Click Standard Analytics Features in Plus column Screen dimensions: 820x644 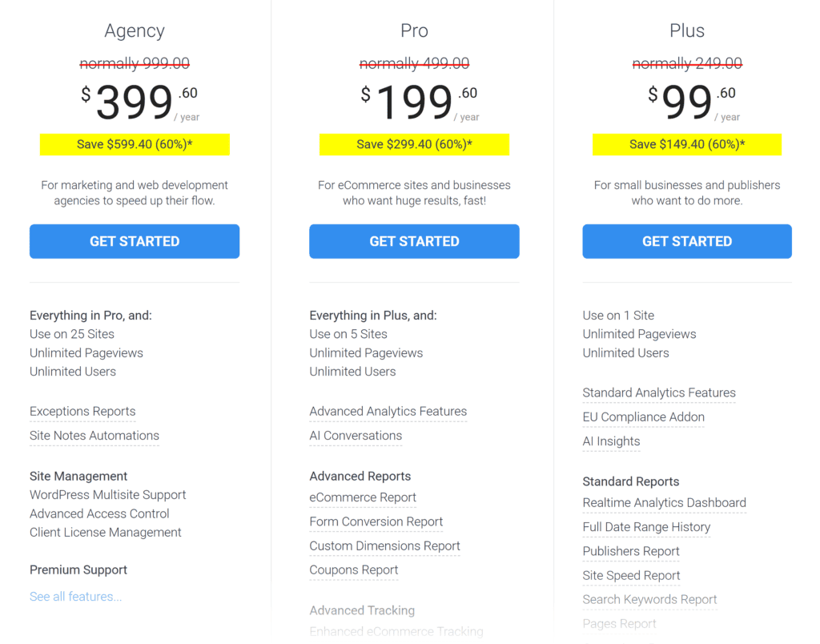tap(659, 392)
